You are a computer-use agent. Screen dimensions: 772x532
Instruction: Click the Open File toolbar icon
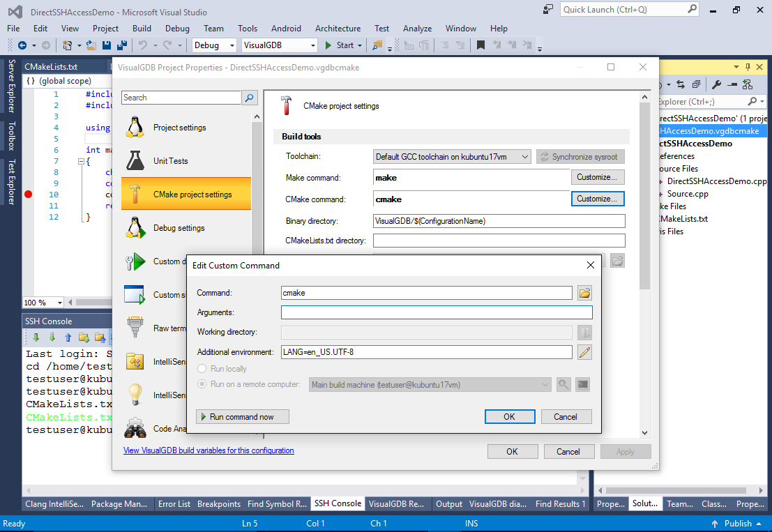91,45
